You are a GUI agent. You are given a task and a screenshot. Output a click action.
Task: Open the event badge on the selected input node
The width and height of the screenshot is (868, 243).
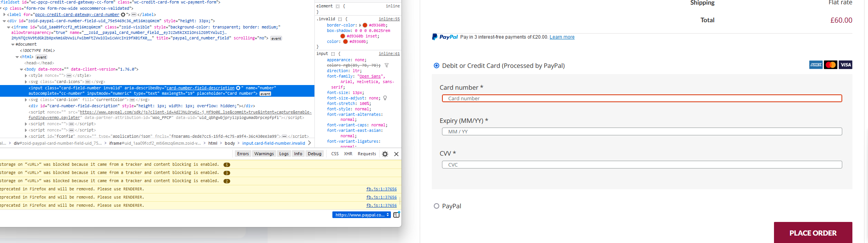click(265, 94)
